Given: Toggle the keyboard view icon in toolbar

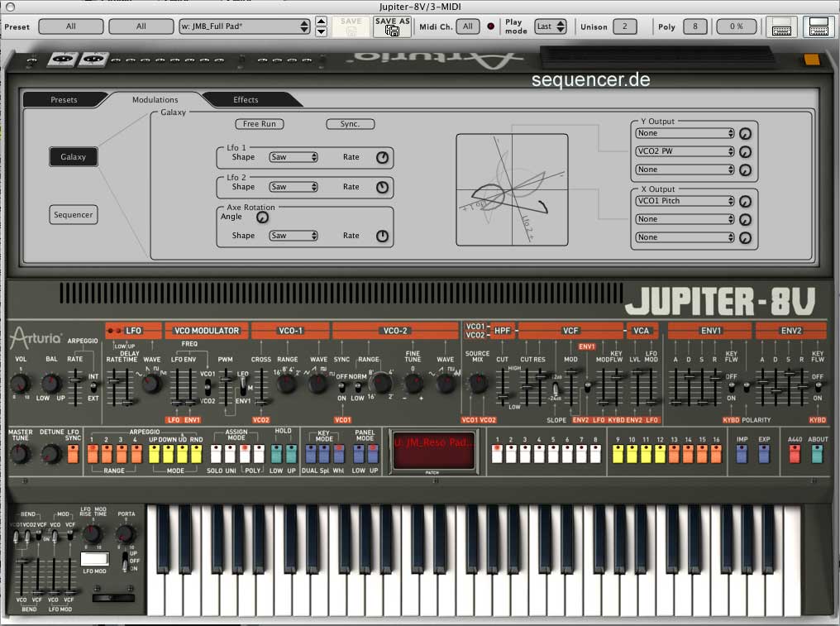Looking at the screenshot, I should point(781,26).
